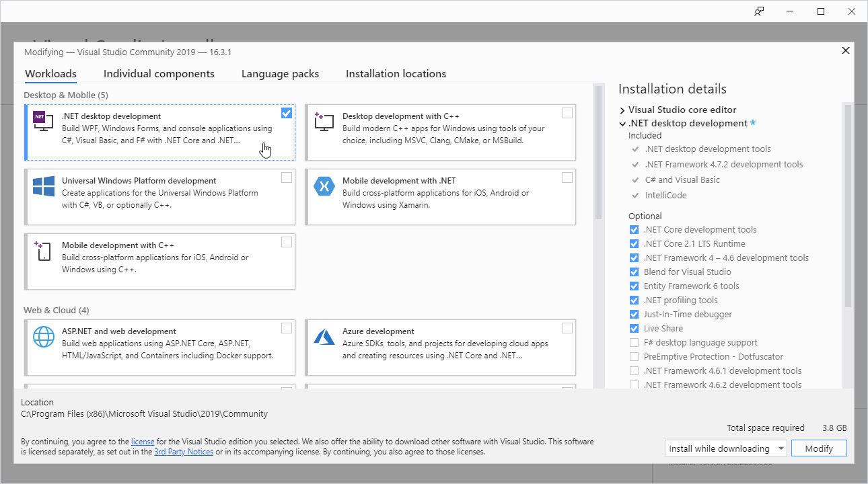Check the Desktop development with C++ workload

tap(567, 113)
